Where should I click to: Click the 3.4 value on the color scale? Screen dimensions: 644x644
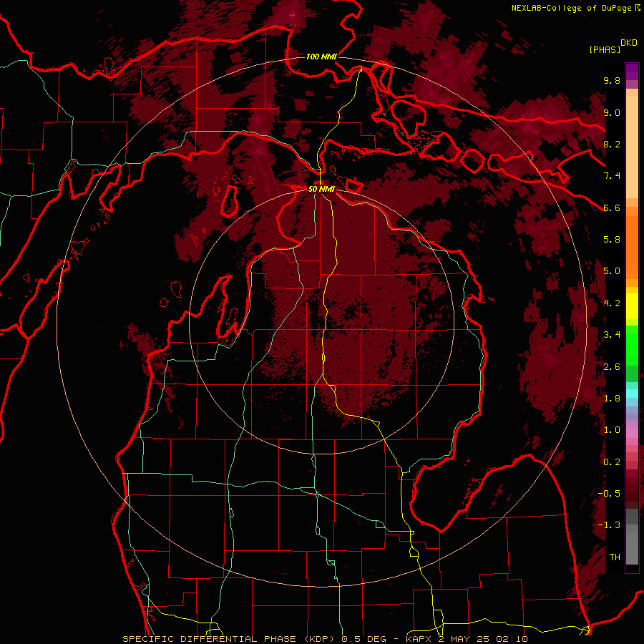pos(612,335)
